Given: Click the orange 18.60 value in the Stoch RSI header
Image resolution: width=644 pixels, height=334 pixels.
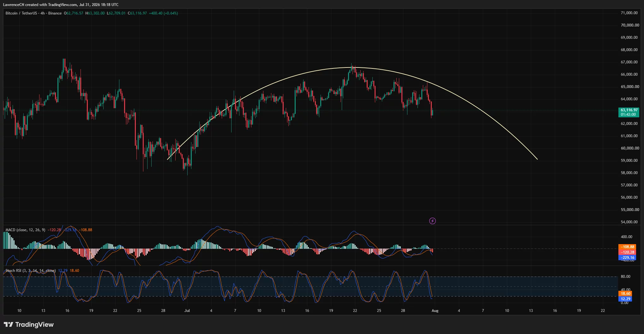Looking at the screenshot, I should click(x=75, y=271).
